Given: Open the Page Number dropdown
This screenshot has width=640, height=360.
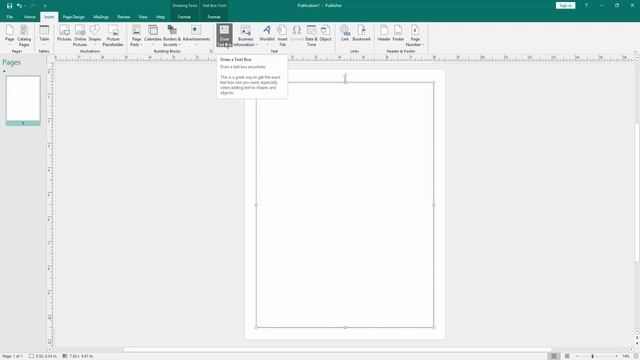Looking at the screenshot, I should 415,36.
